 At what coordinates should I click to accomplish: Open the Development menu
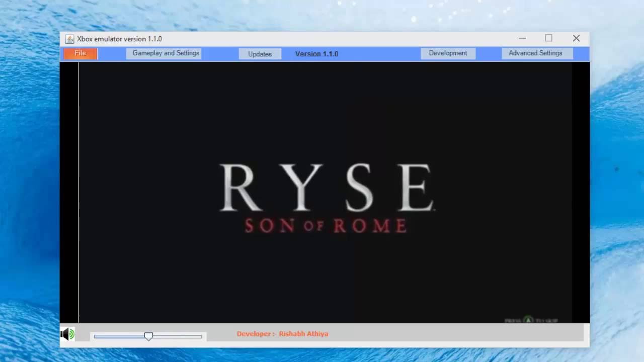[x=448, y=53]
